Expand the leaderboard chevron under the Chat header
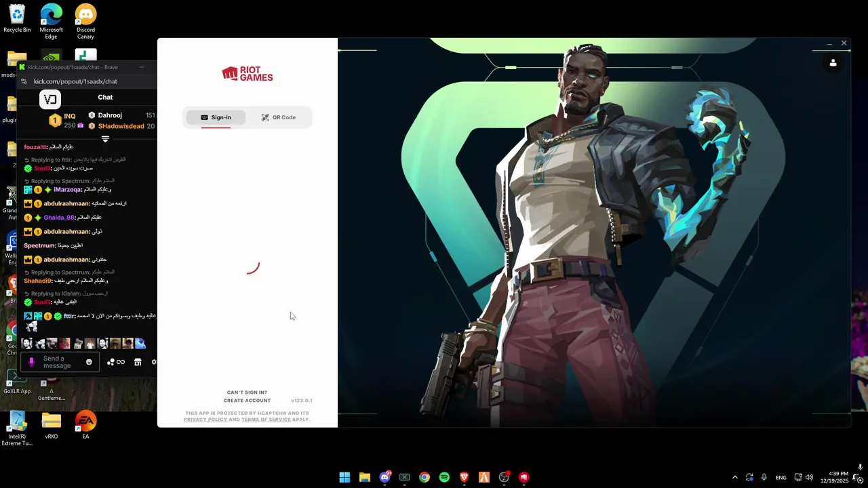 [x=105, y=139]
